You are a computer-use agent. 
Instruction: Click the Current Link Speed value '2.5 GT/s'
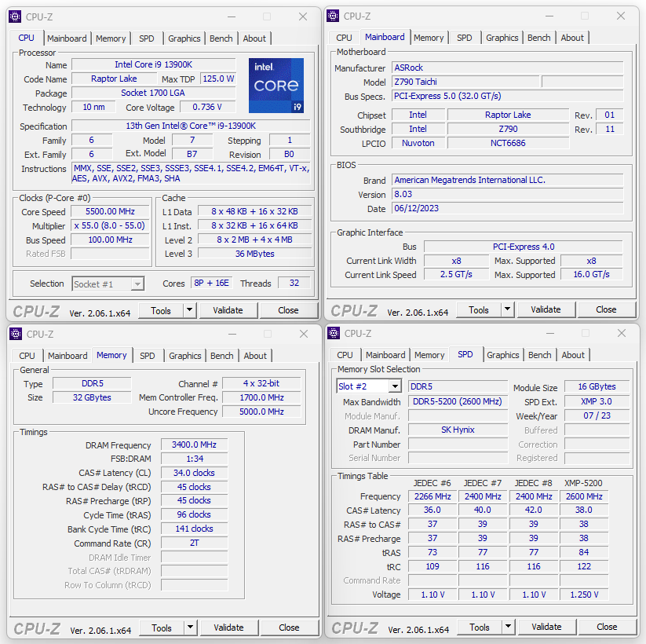pyautogui.click(x=456, y=274)
